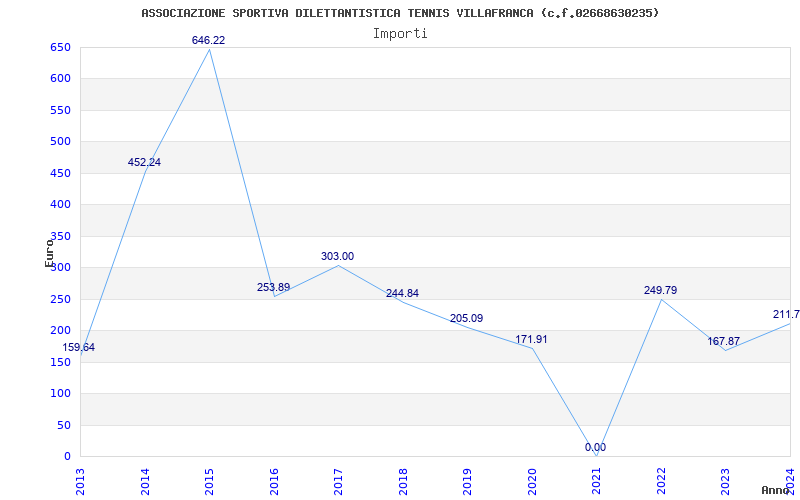
Task: Click the 159.64 data label
Action: [x=79, y=347]
